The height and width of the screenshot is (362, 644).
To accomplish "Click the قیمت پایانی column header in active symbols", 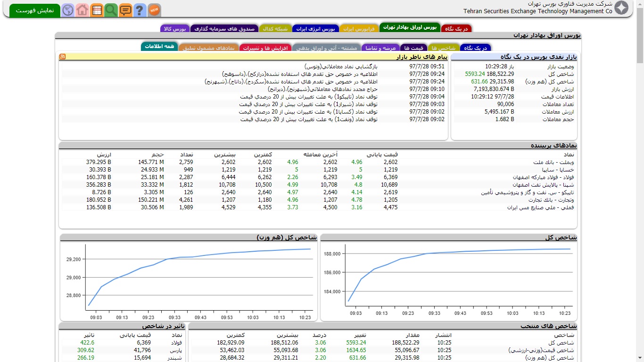I will pyautogui.click(x=382, y=155).
